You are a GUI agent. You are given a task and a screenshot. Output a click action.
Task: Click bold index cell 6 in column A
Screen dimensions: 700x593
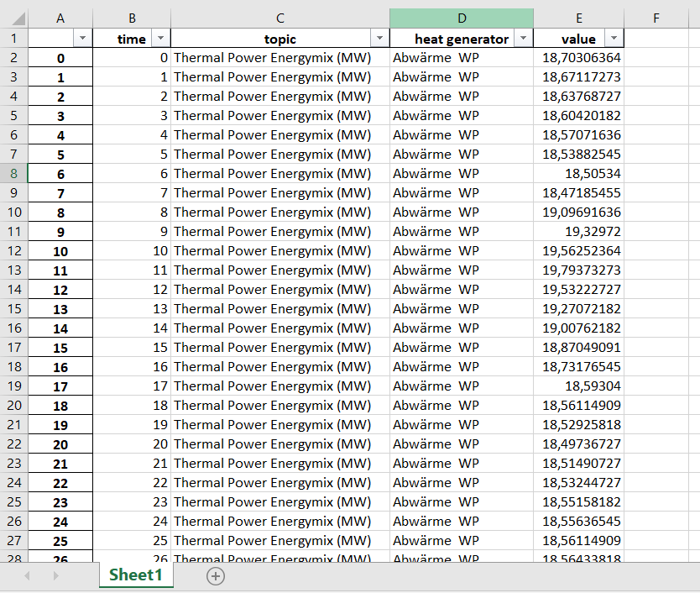[60, 173]
